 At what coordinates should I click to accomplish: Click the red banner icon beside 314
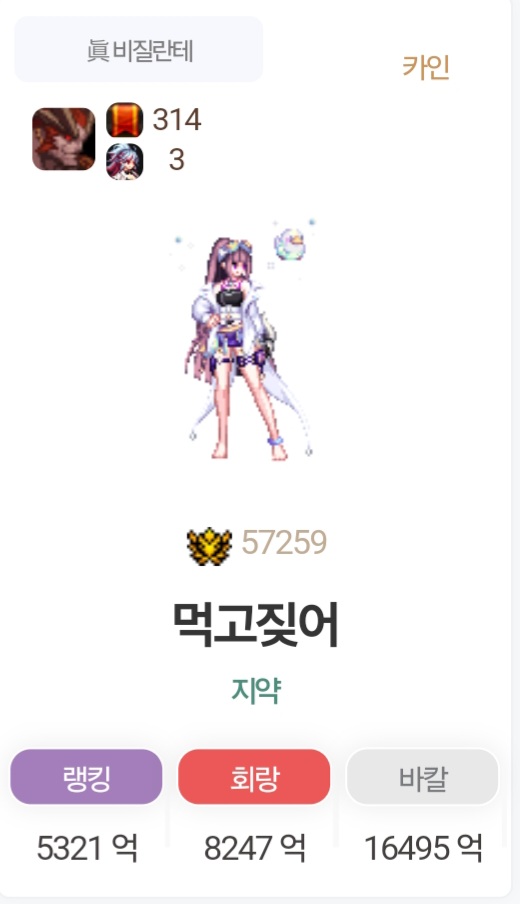[x=125, y=120]
